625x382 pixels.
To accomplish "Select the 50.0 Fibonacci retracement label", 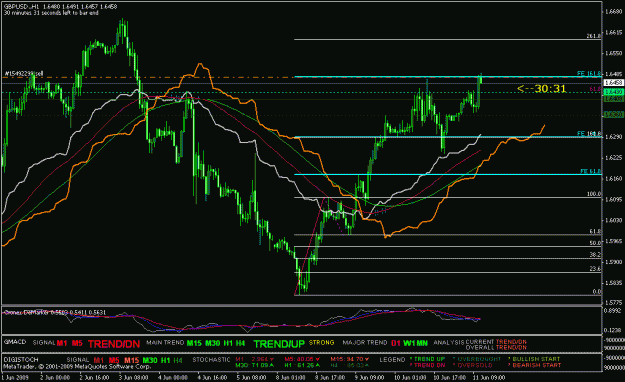I will [x=595, y=242].
